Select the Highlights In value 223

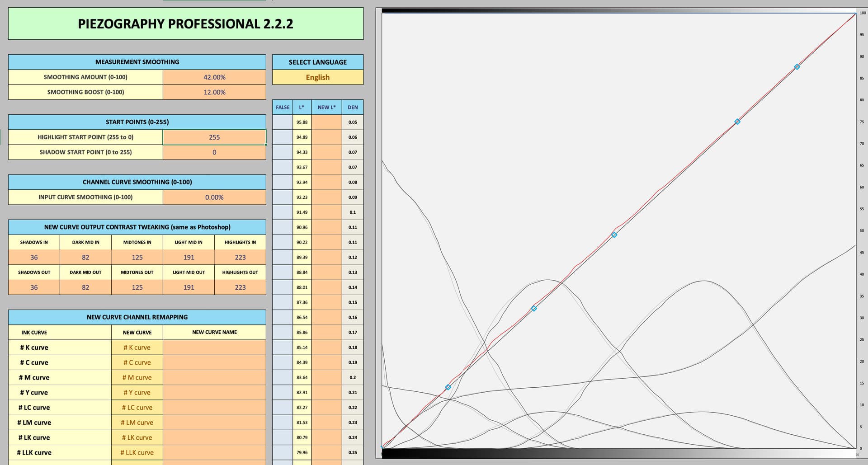tap(240, 258)
